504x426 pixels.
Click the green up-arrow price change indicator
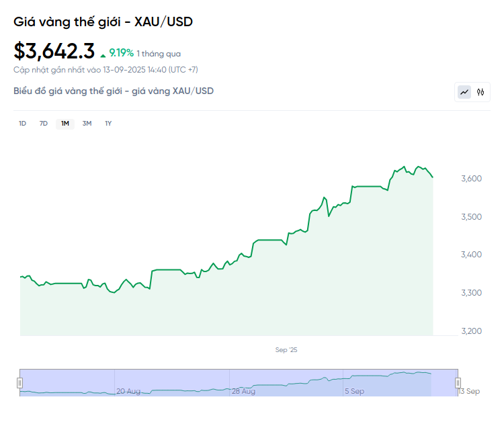tap(103, 54)
